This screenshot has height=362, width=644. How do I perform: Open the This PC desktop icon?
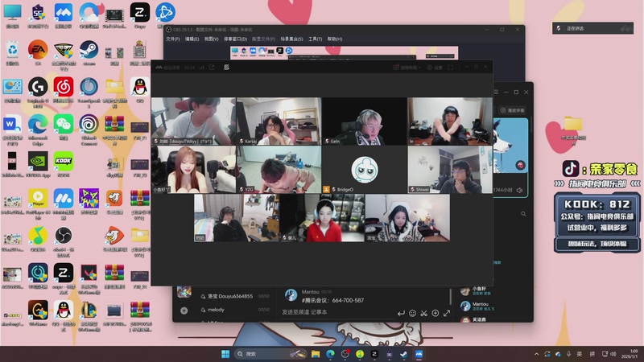[x=12, y=14]
